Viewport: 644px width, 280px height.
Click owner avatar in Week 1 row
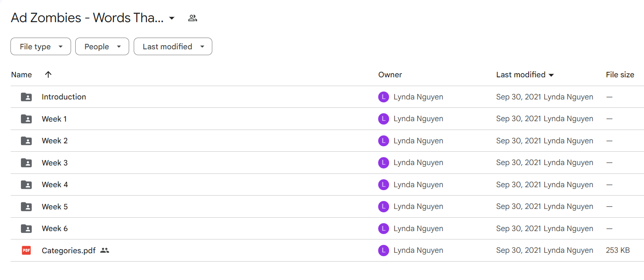[384, 119]
